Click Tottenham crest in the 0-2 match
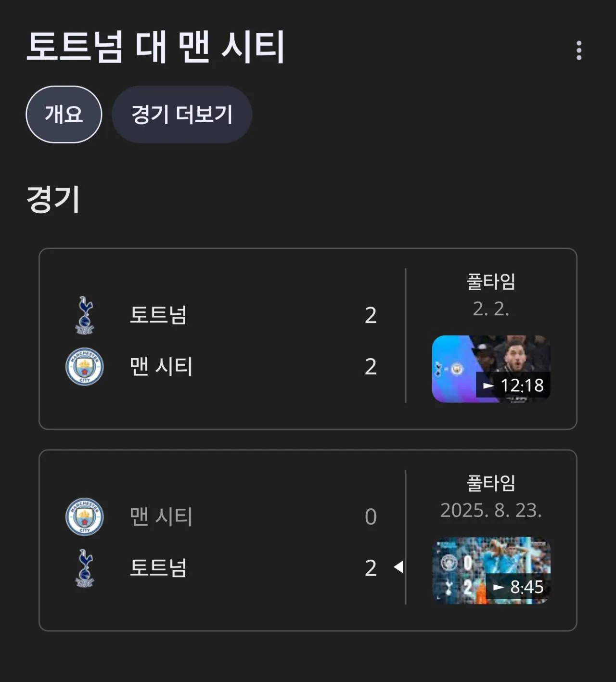This screenshot has width=616, height=682. [85, 568]
